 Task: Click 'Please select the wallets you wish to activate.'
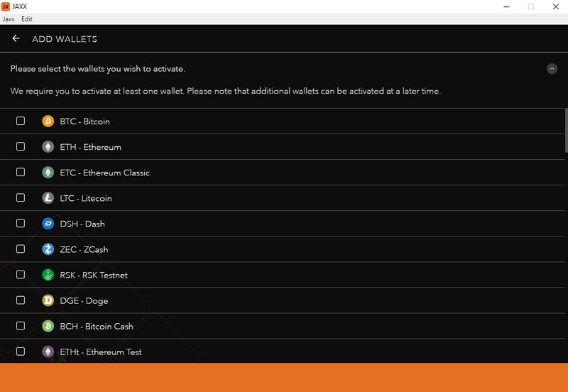pos(98,69)
